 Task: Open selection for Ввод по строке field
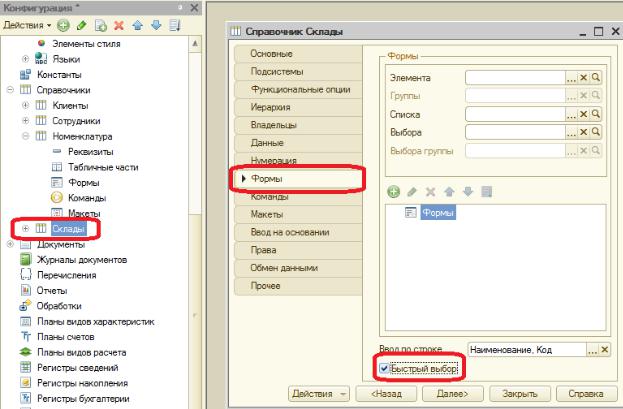point(592,350)
